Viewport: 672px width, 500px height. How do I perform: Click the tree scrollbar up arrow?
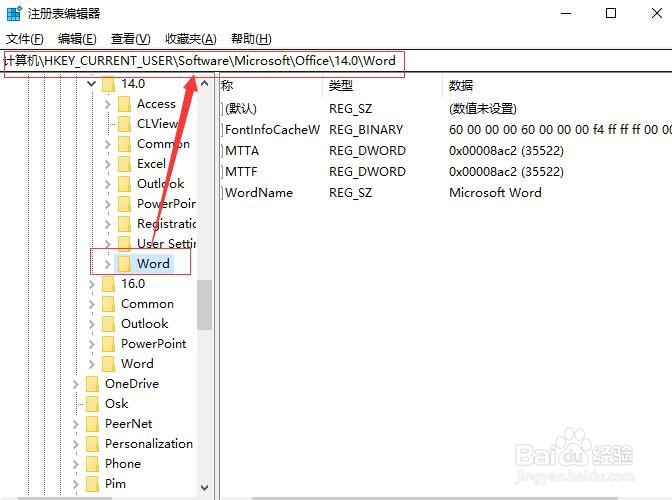204,84
